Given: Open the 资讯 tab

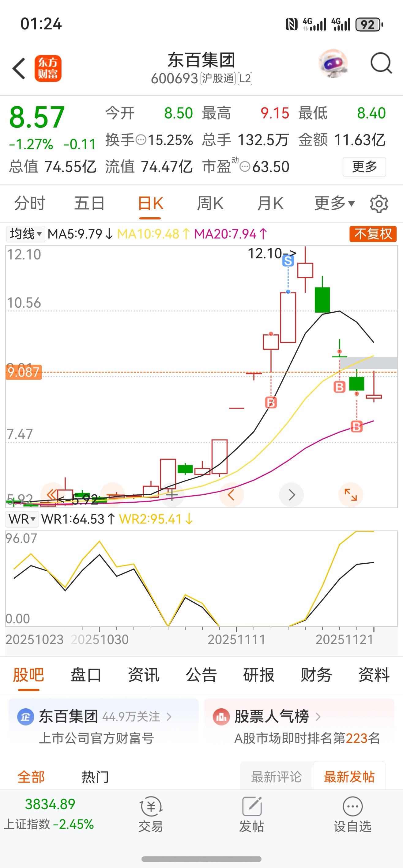Looking at the screenshot, I should pyautogui.click(x=144, y=675).
